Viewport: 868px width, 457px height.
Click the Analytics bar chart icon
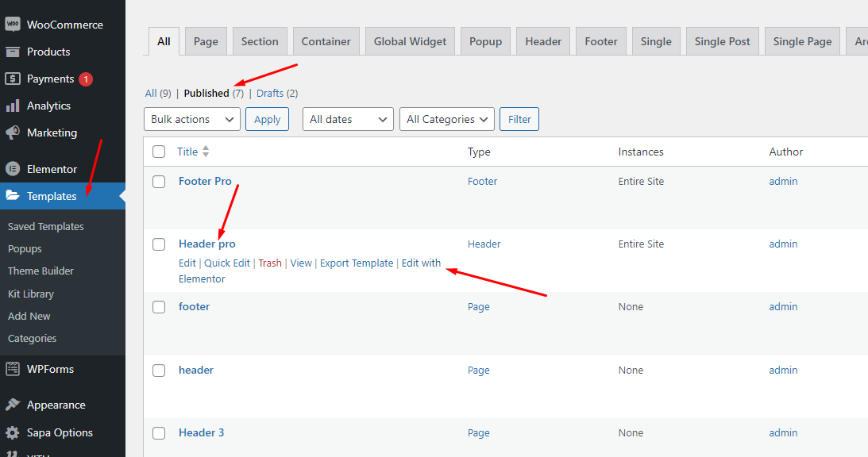pyautogui.click(x=13, y=106)
